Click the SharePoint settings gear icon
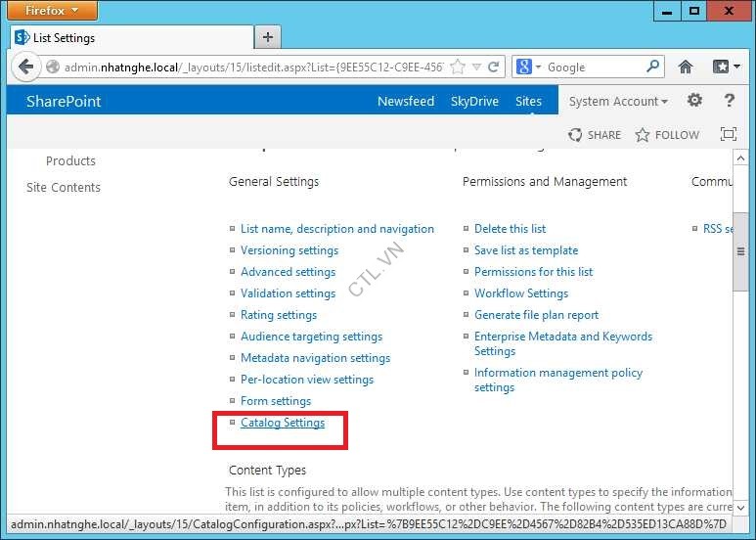 coord(694,101)
